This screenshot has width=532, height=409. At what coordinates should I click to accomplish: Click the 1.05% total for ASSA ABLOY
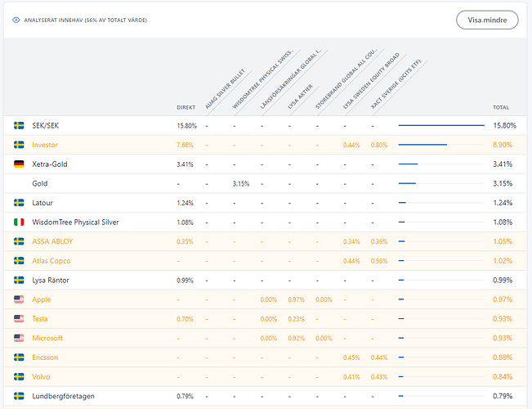(x=503, y=241)
